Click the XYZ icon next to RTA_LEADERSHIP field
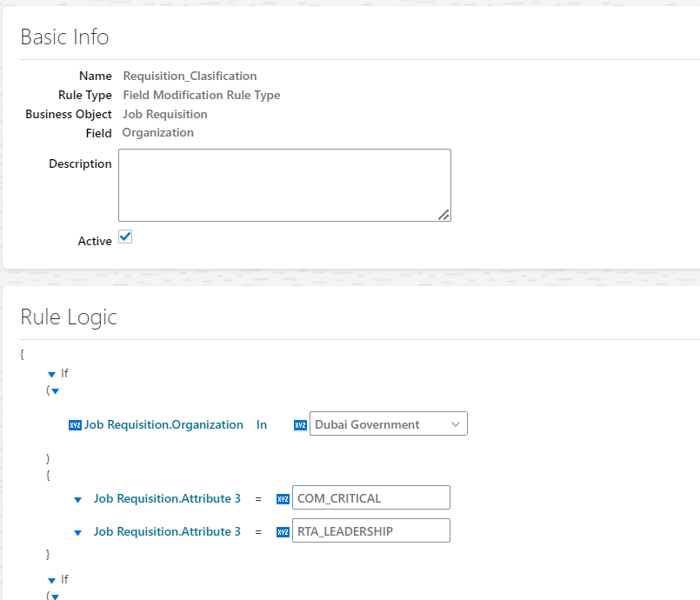The image size is (700, 600). pos(283,531)
